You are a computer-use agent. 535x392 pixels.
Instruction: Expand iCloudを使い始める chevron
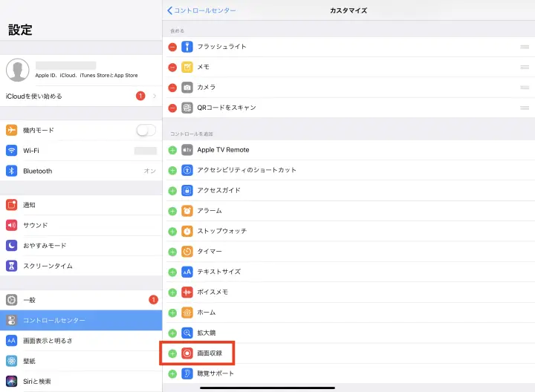click(x=155, y=96)
